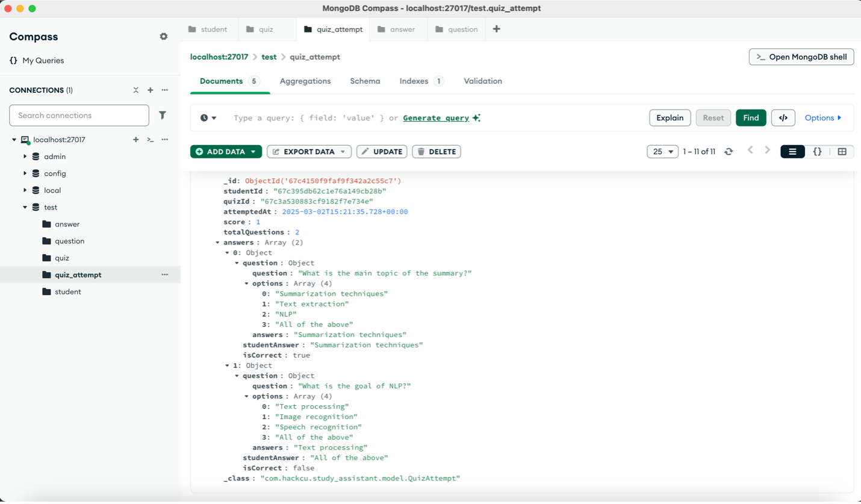Switch to the student tab

click(x=208, y=29)
